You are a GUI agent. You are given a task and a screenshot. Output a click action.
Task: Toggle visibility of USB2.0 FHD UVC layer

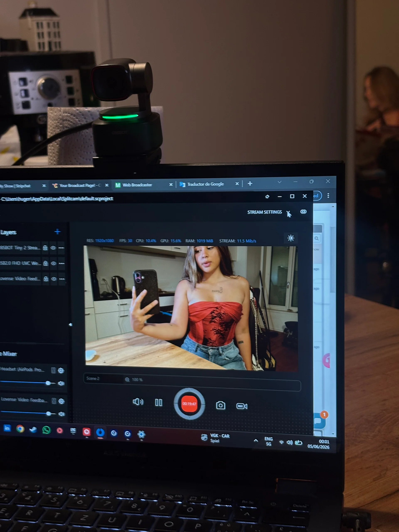tap(54, 263)
